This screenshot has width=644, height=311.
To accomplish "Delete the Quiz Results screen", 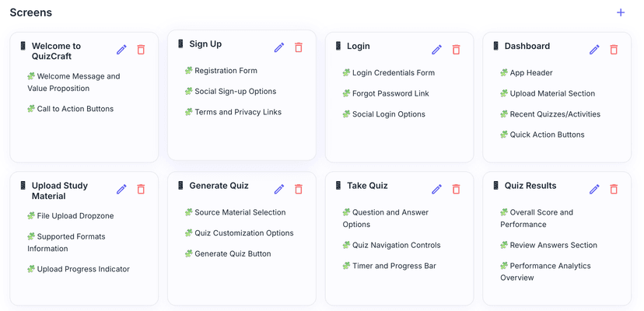I will tap(614, 189).
